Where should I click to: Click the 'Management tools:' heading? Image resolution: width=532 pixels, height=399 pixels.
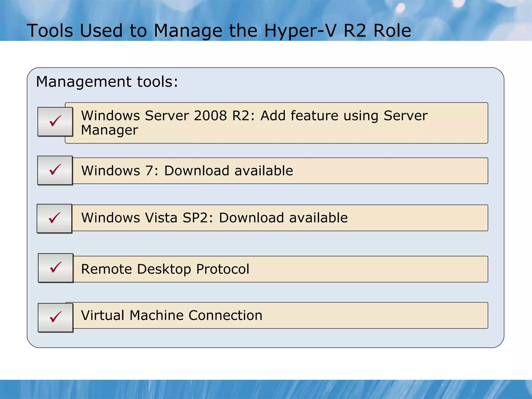tap(107, 82)
